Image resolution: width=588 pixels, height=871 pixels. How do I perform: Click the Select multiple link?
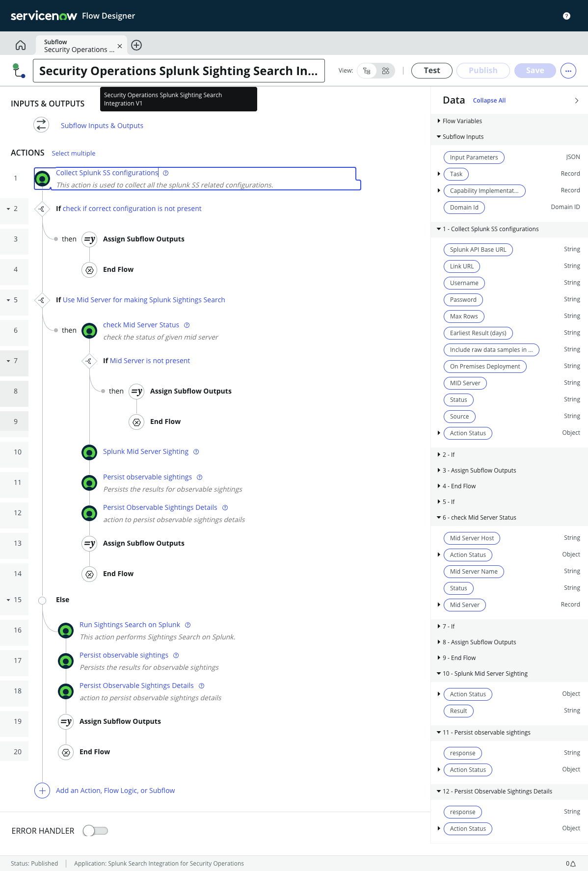pos(74,154)
